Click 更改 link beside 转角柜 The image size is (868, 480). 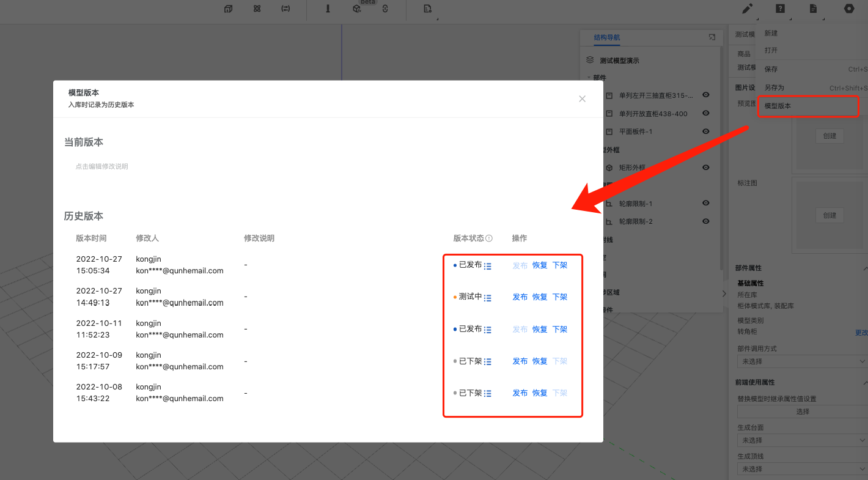[861, 333]
